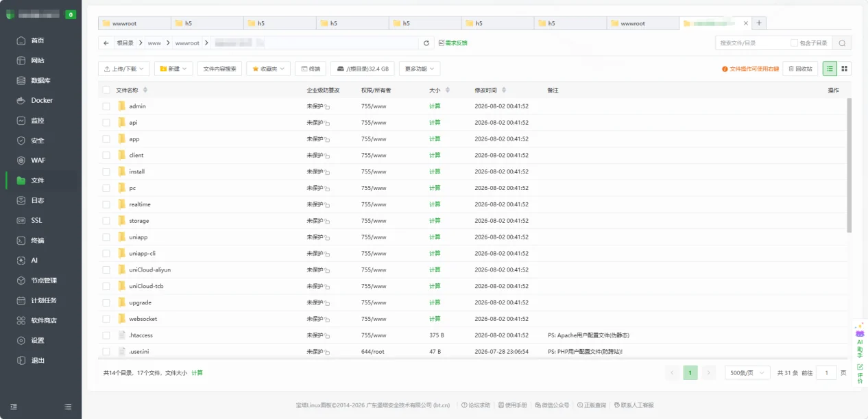Open the 收藏夹 favorites dropdown

(x=268, y=69)
